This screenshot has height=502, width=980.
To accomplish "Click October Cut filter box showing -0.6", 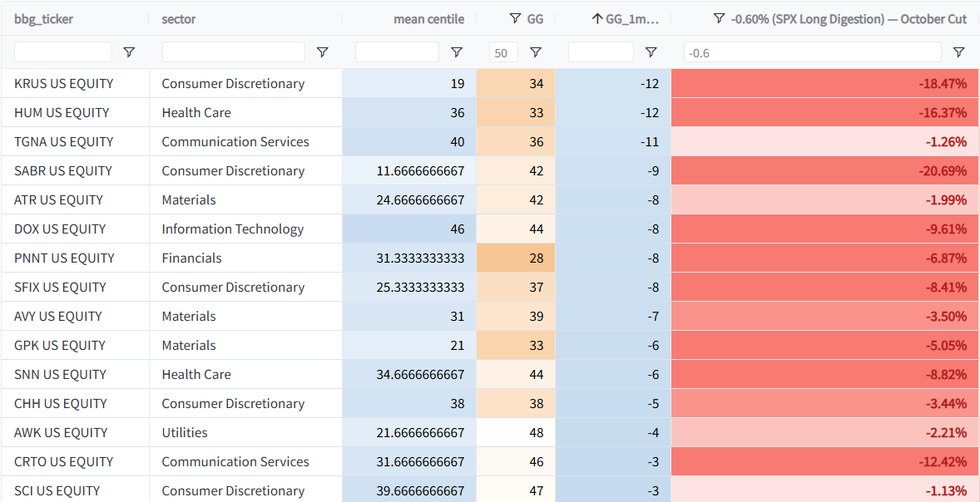I will tap(813, 52).
